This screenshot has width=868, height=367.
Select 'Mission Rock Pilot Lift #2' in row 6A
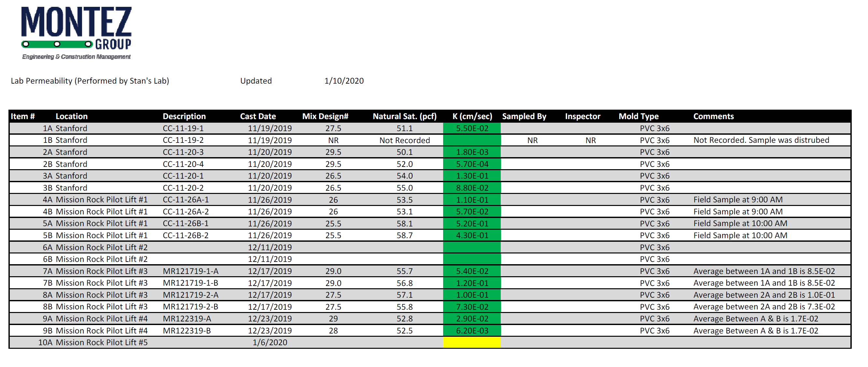pos(102,248)
